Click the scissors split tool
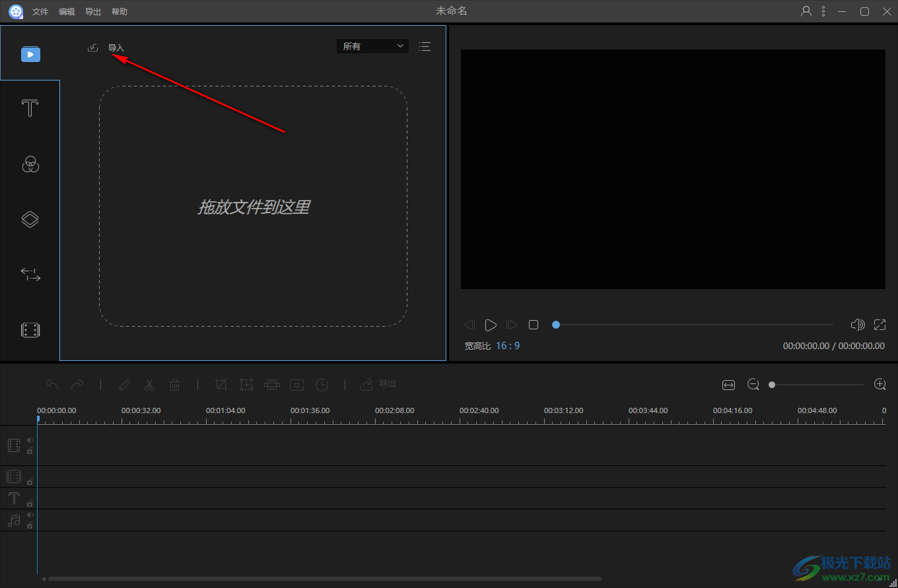The height and width of the screenshot is (588, 898). 150,384
